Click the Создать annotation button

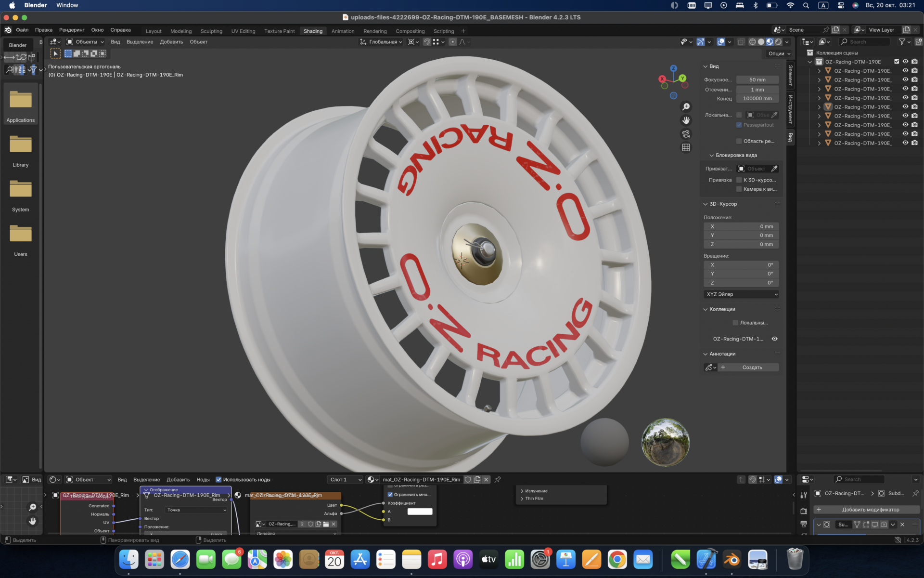[752, 367]
